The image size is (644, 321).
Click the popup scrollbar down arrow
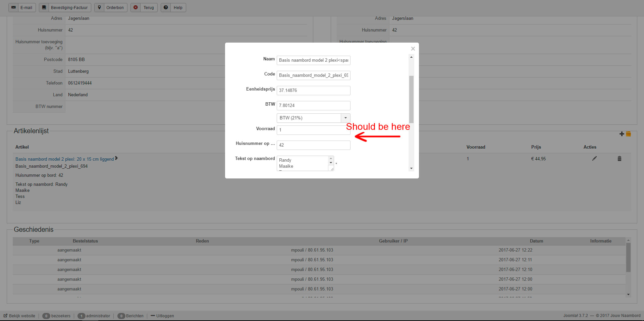pos(411,168)
